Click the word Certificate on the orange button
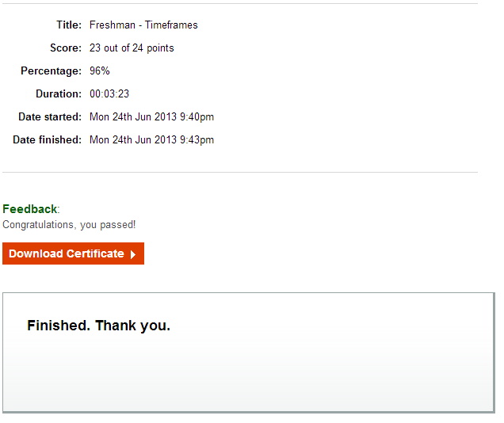This screenshot has height=423, width=504. pyautogui.click(x=95, y=253)
